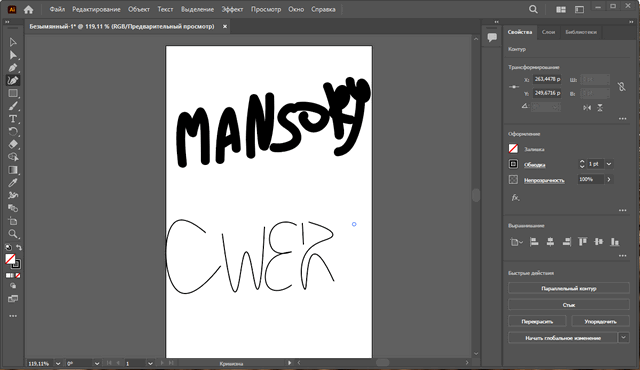640x370 pixels.
Task: Select the Rotate tool
Action: [x=13, y=132]
